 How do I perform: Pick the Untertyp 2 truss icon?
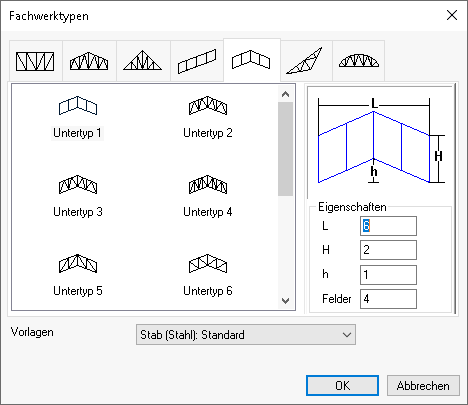208,106
